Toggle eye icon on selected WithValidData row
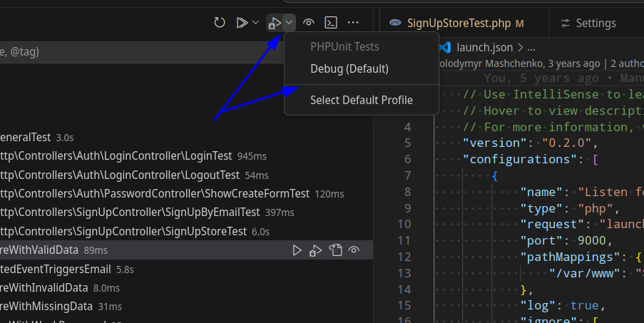Viewport: 644px width, 323px height. pos(353,250)
